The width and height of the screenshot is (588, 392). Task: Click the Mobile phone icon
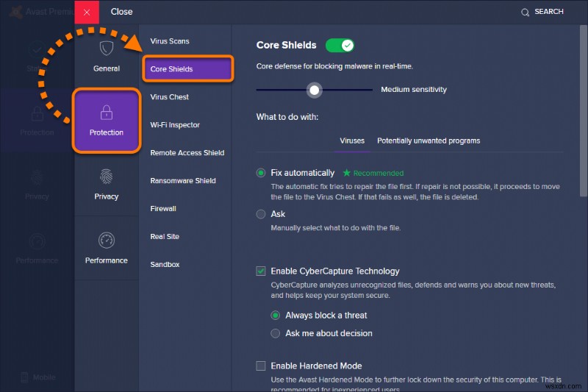(24, 377)
